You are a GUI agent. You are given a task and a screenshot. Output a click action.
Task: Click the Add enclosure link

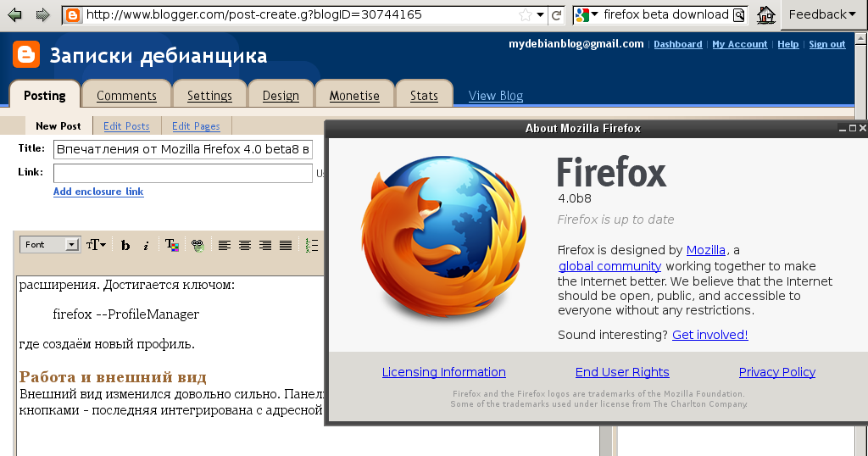[98, 192]
